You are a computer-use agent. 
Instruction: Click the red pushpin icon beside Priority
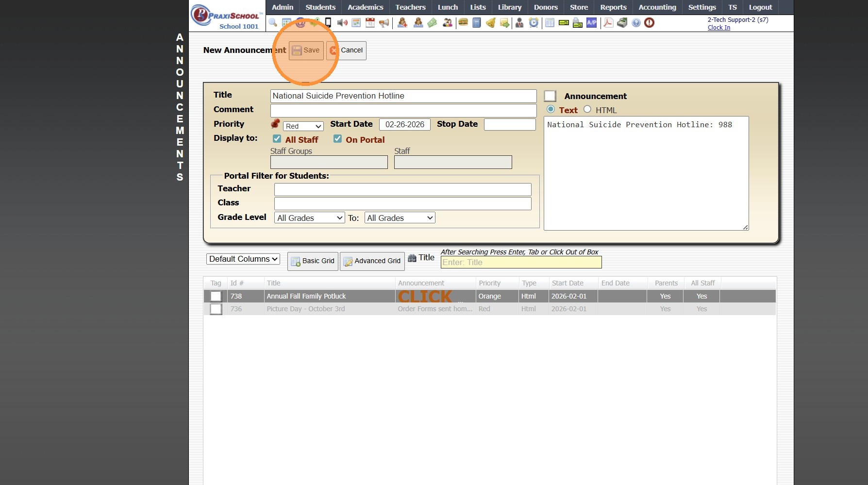coord(275,124)
